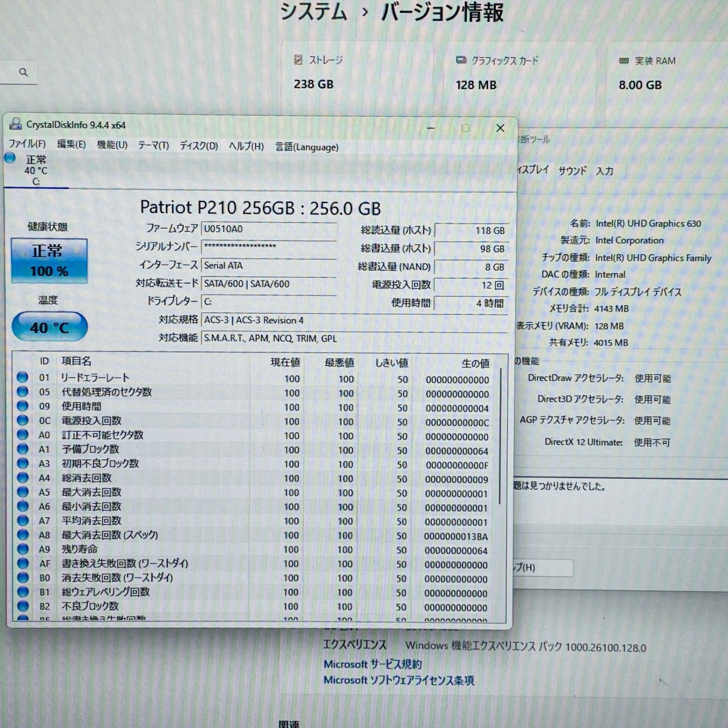Viewport: 728px width, 728px height.
Task: Click the ストレージ icon on the system page
Action: (x=298, y=60)
